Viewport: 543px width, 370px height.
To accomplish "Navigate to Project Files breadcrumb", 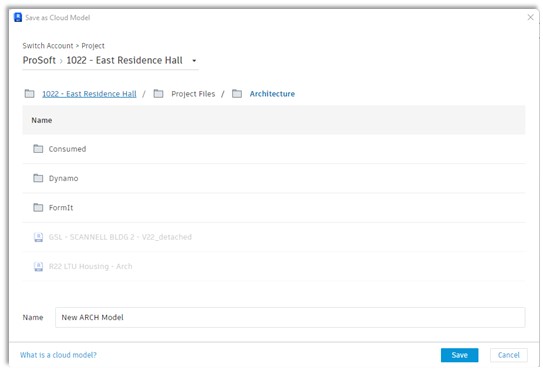I will tap(193, 94).
